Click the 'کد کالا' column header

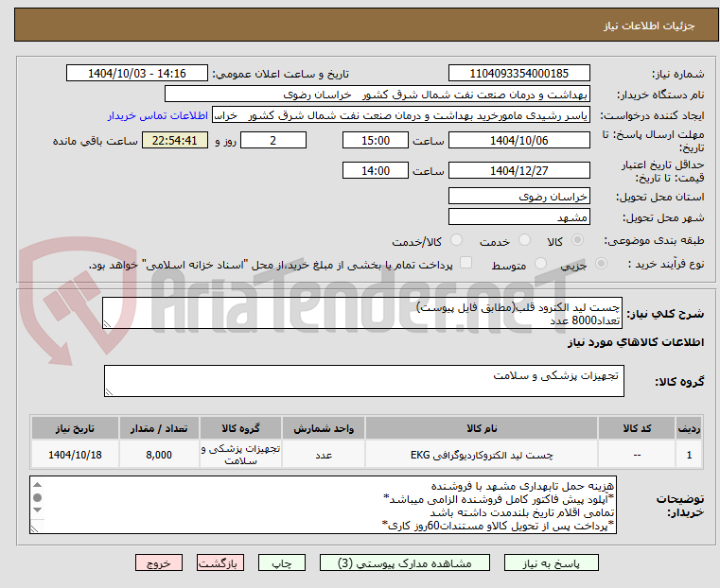tap(637, 428)
